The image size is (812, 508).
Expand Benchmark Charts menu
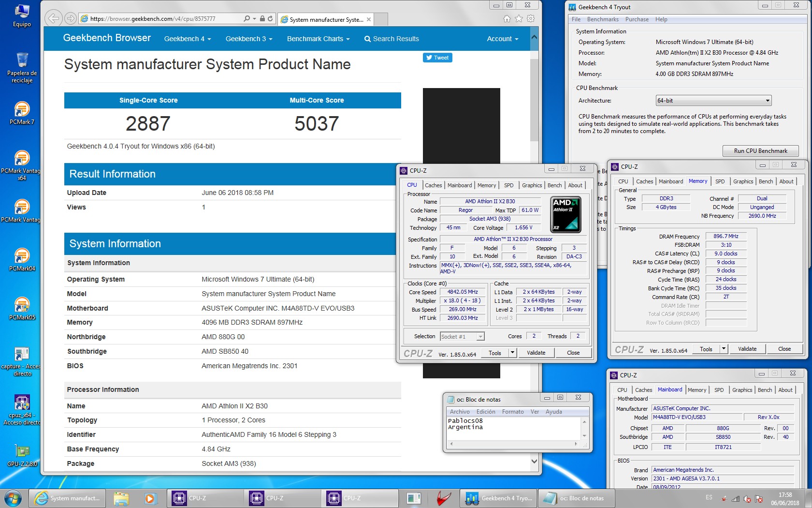pos(318,39)
